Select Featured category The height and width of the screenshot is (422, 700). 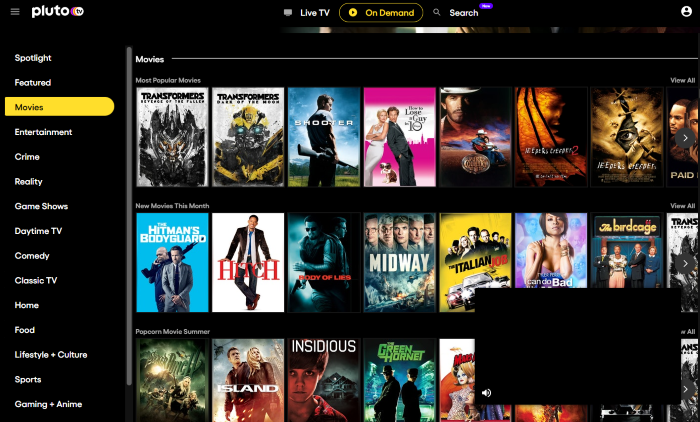[33, 83]
